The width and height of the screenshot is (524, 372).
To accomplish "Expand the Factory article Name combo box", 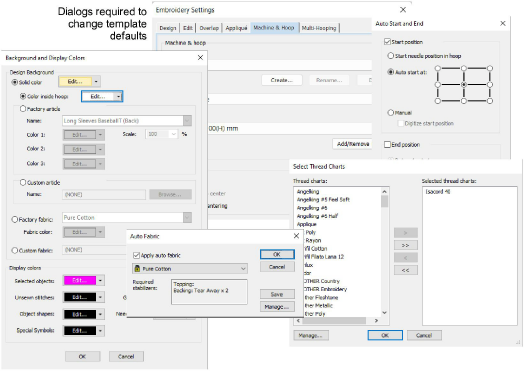I will pyautogui.click(x=187, y=121).
